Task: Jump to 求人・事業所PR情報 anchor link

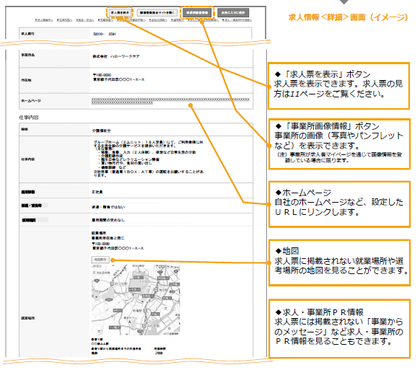Action: 237,20
